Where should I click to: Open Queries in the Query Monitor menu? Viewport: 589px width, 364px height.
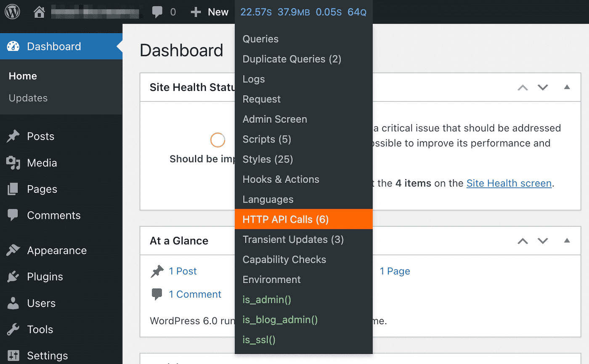260,39
